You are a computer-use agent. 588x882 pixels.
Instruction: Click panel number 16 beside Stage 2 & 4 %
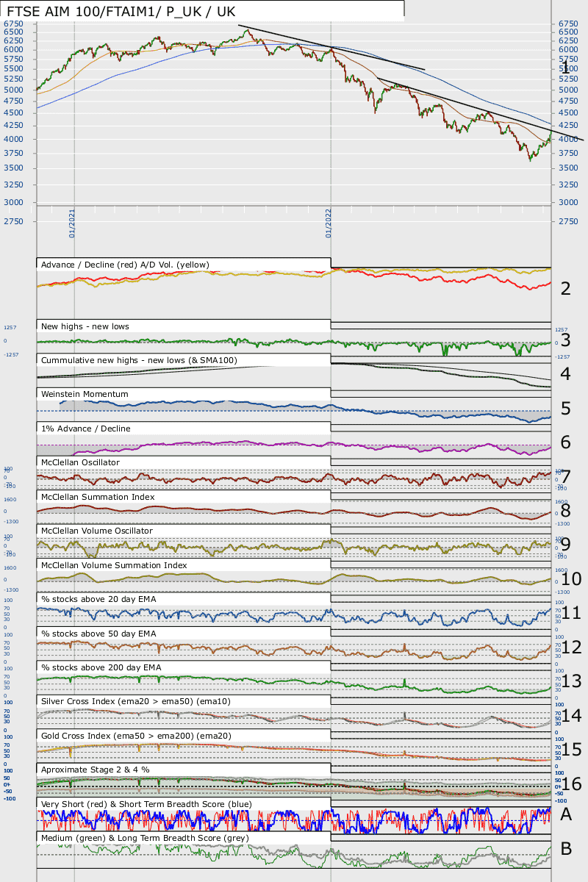pos(571,784)
